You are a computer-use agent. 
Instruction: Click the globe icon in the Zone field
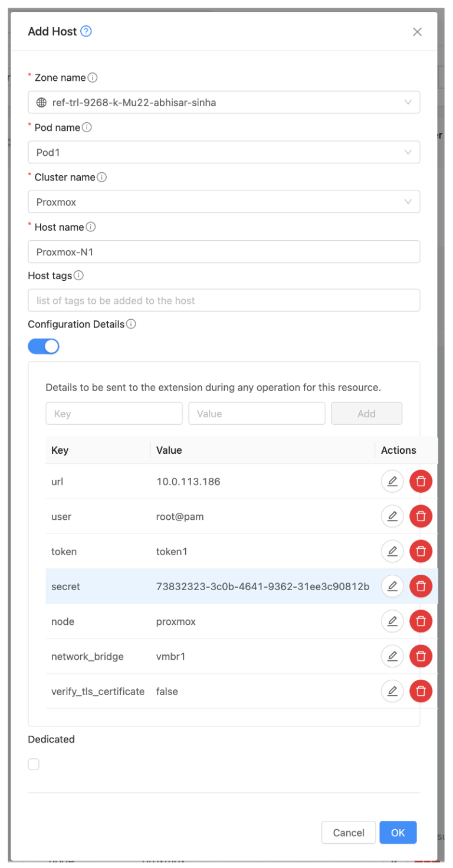41,103
